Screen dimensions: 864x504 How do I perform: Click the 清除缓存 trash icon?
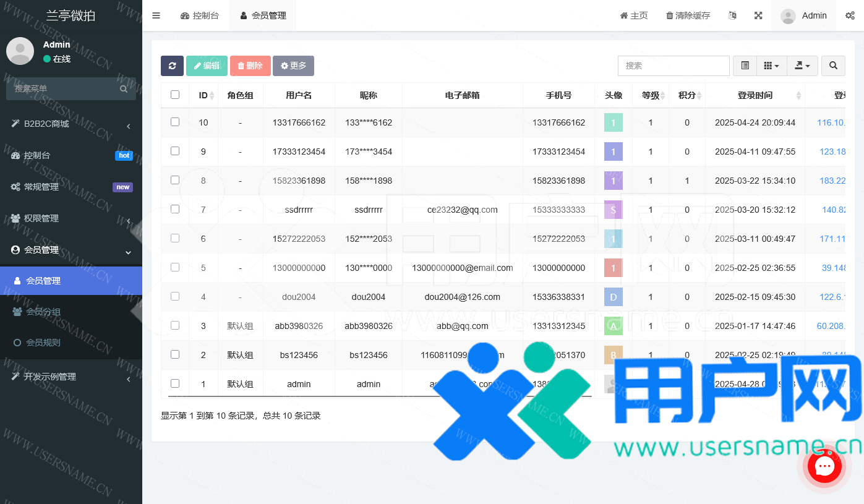[x=688, y=15]
